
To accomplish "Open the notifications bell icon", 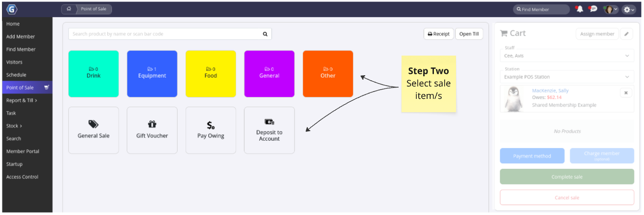I will 580,9.
